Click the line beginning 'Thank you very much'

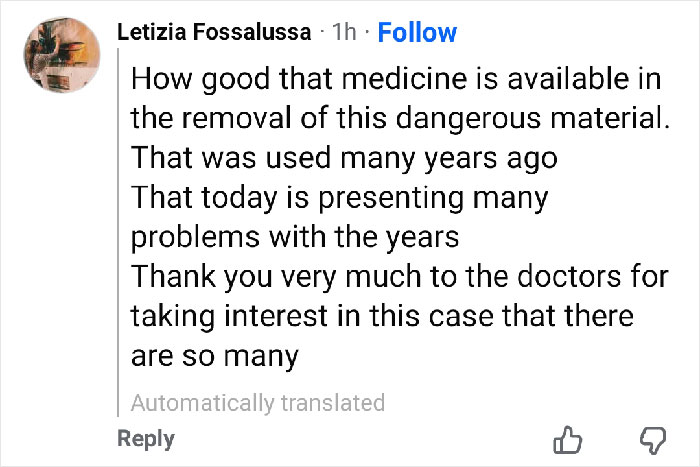(400, 277)
